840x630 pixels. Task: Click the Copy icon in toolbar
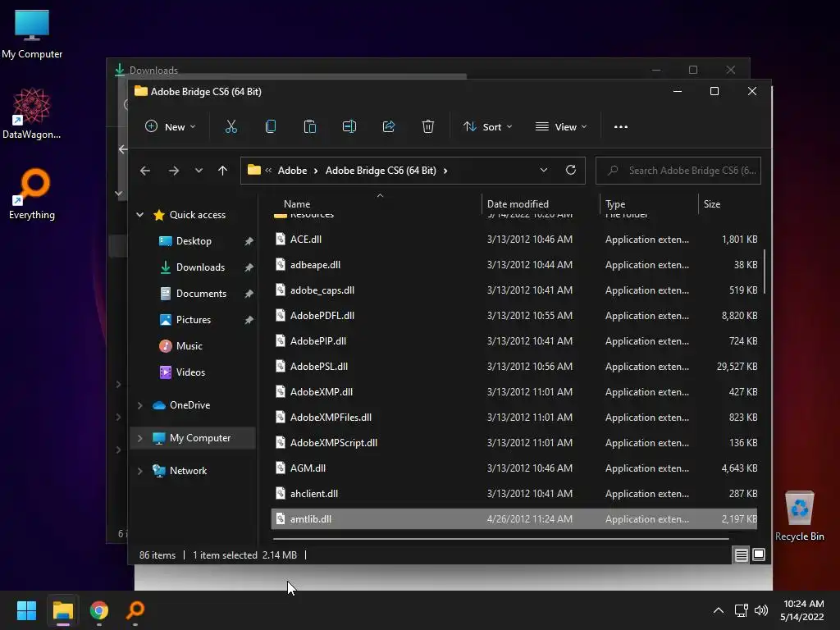[x=271, y=127]
